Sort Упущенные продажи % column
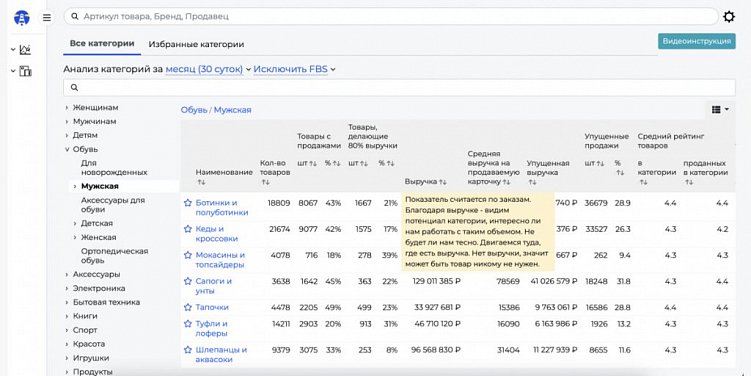 tap(620, 172)
